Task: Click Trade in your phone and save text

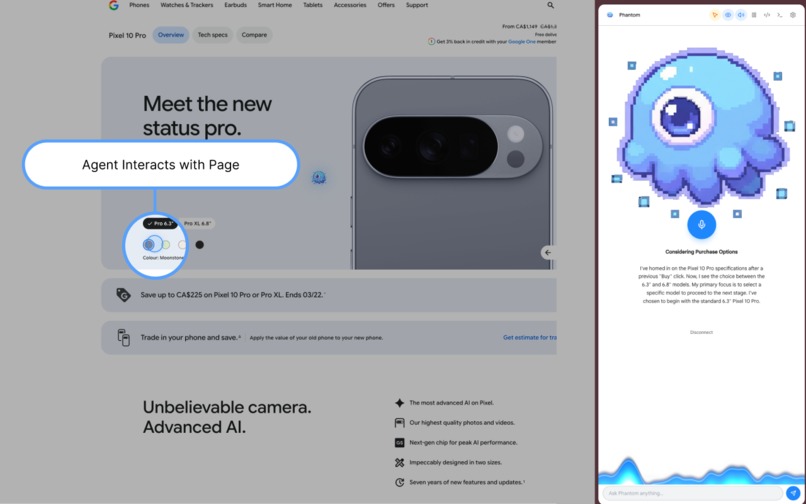Action: coord(189,338)
